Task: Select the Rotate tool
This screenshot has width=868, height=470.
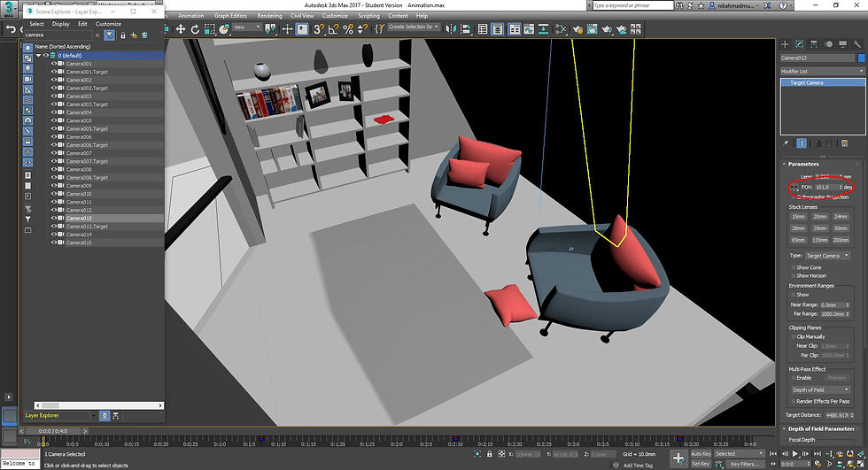Action: [195, 29]
